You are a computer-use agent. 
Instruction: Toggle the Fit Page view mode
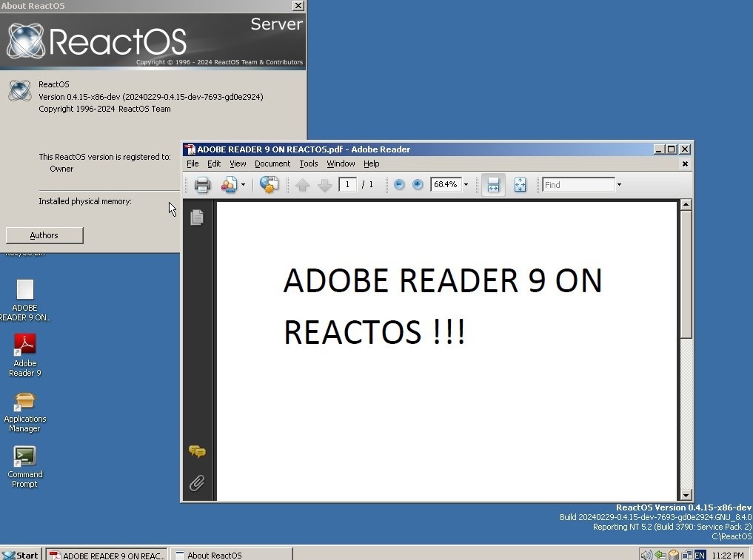coord(520,185)
